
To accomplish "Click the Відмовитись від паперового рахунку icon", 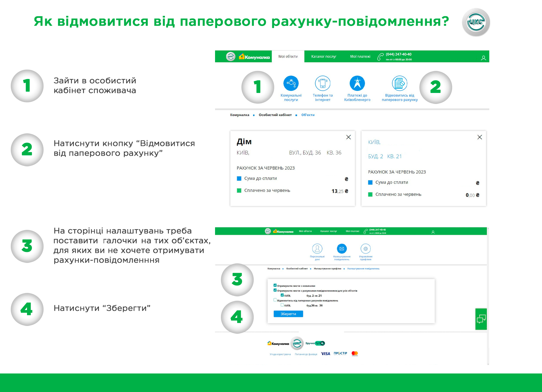I will [400, 84].
